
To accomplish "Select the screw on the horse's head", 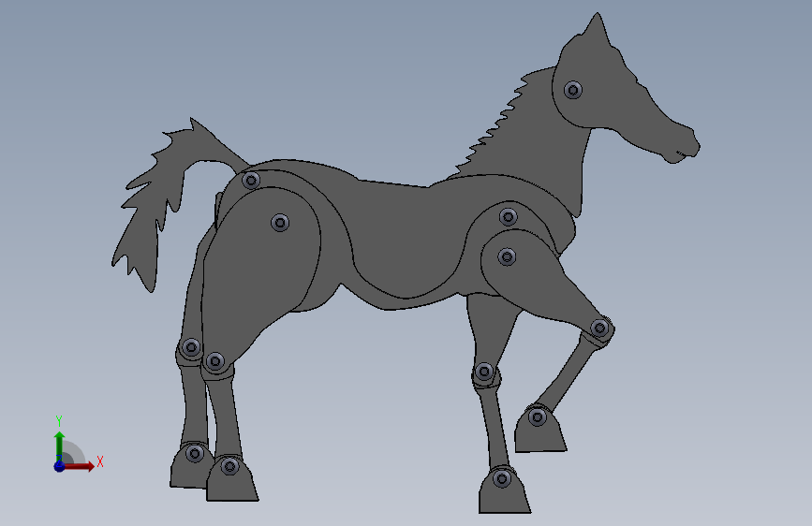I will [x=573, y=90].
